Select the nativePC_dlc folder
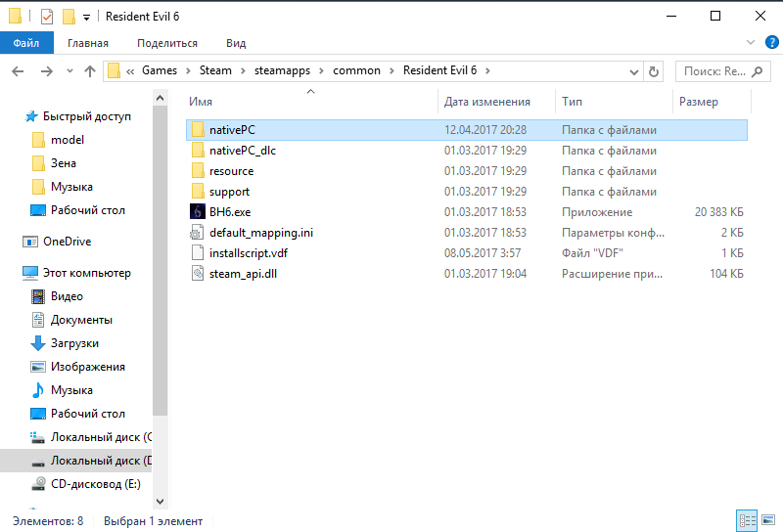Viewport: 783px width, 532px height. (467, 151)
